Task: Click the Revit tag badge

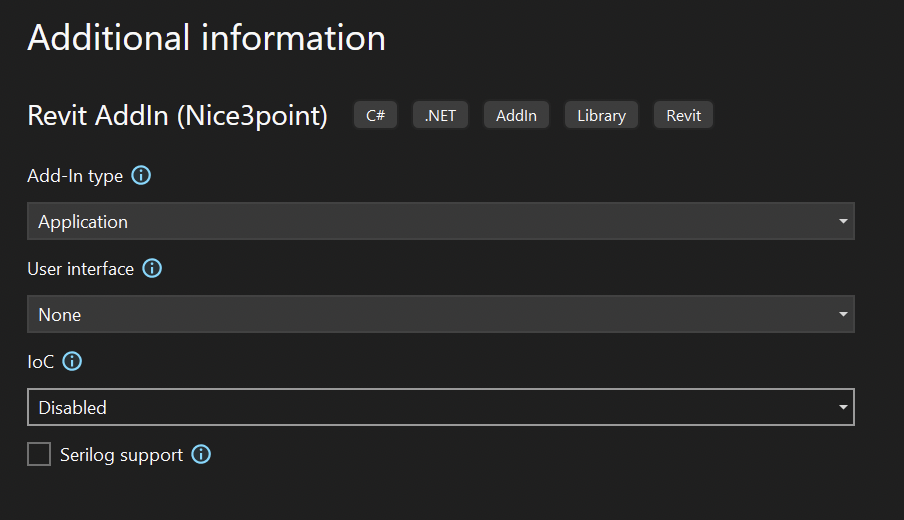Action: [x=683, y=115]
